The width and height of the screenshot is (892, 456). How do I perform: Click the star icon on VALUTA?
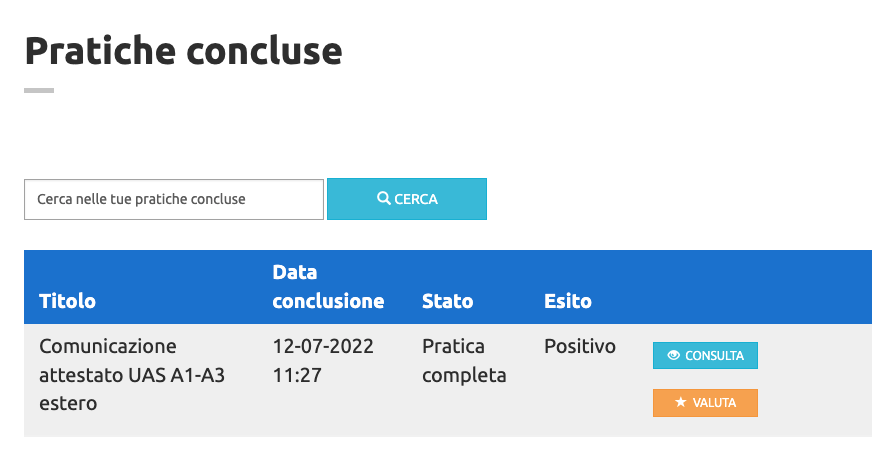pyautogui.click(x=681, y=403)
